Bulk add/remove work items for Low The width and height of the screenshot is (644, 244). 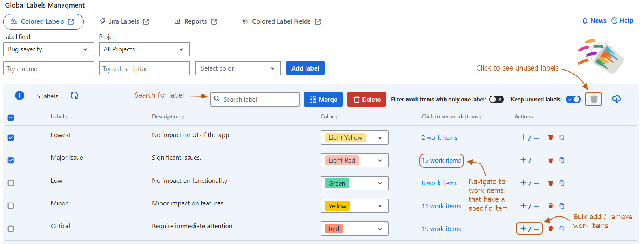coord(529,183)
